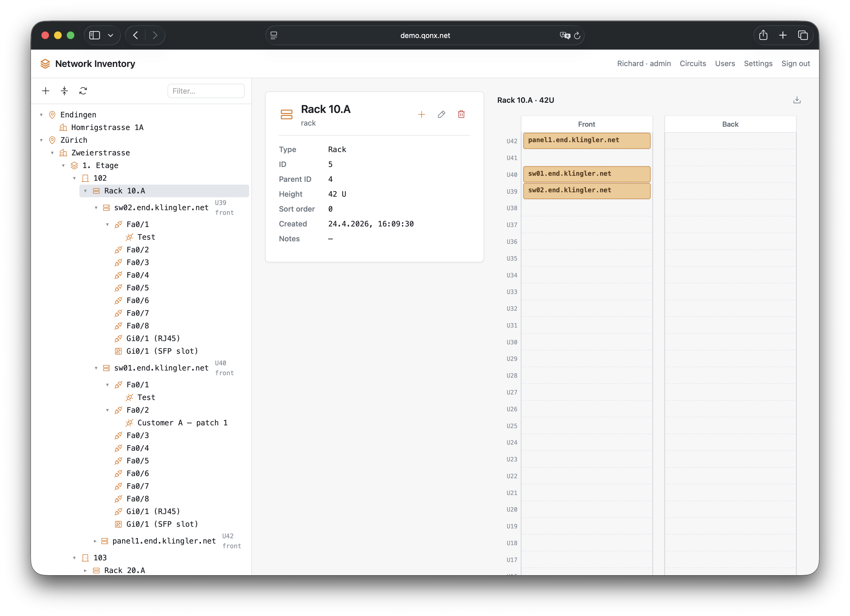
Task: Collapse the sw02.end.klingler.net device node
Action: [x=96, y=208]
